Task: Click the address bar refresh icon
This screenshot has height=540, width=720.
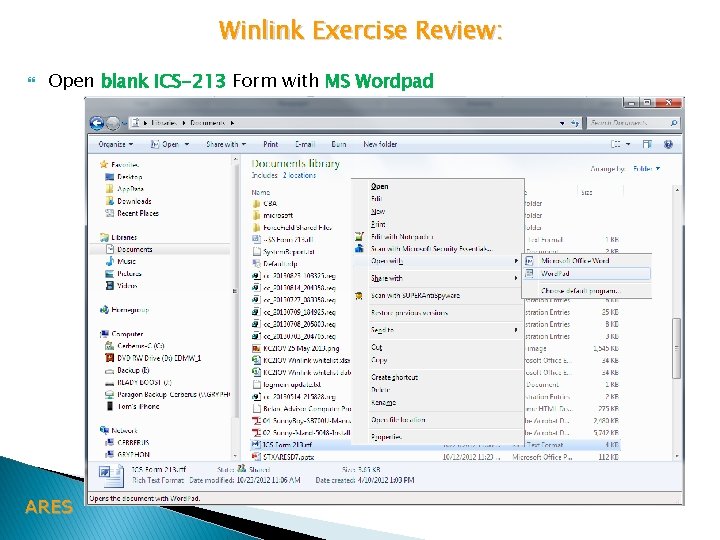Action: (574, 123)
